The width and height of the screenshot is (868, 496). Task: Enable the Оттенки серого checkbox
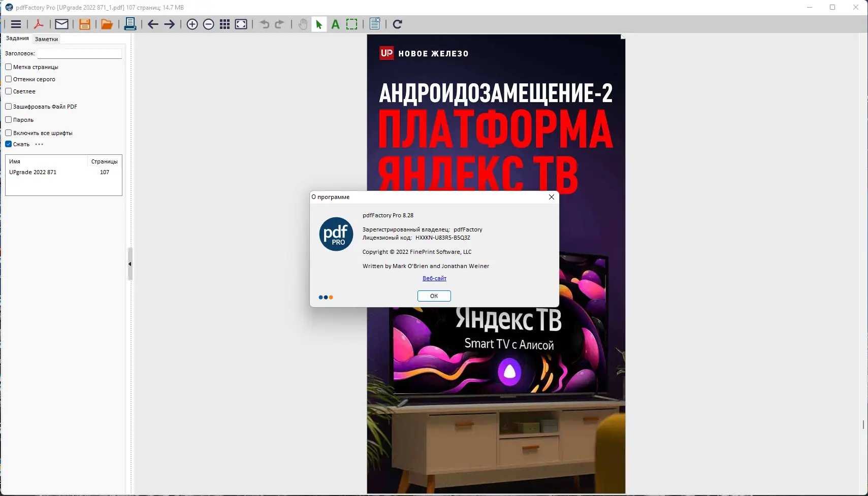click(x=8, y=79)
